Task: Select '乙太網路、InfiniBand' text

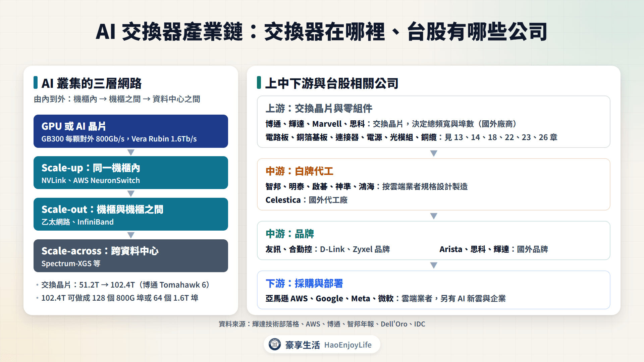Action: tap(77, 222)
